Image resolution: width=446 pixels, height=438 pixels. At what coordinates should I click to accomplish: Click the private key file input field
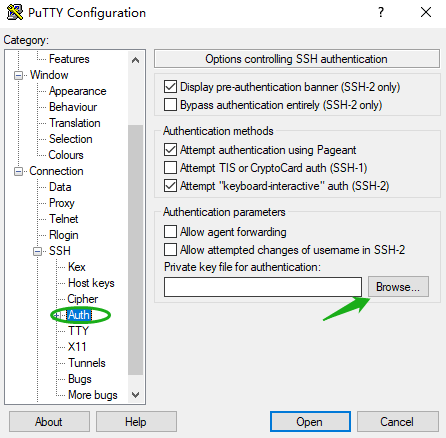(263, 287)
